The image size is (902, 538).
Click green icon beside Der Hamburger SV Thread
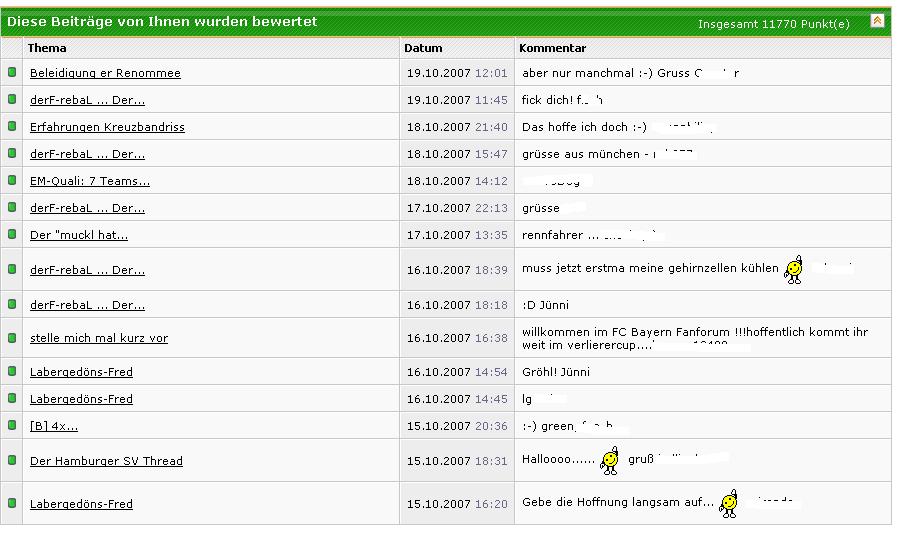[12, 460]
